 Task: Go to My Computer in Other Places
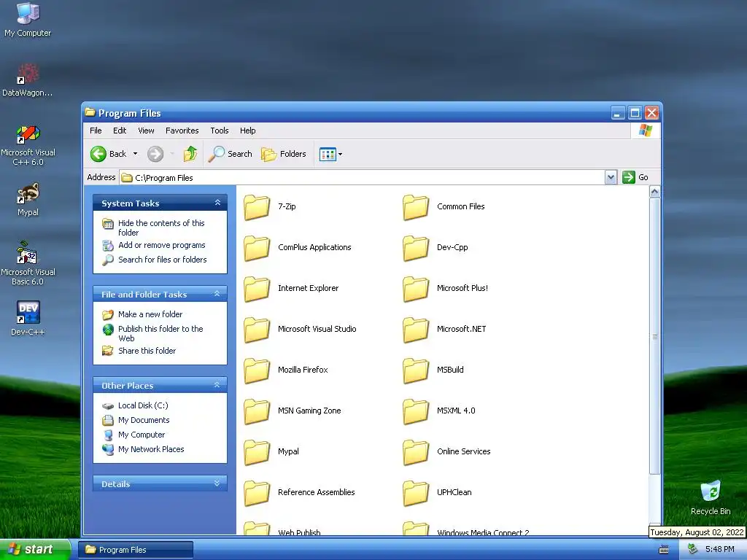click(x=142, y=435)
